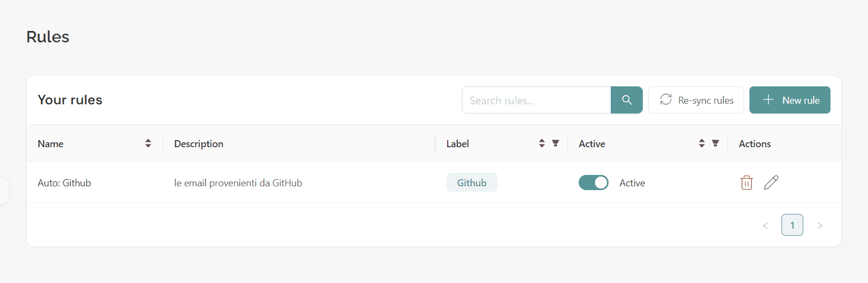Select page 1 in pagination

pos(792,225)
